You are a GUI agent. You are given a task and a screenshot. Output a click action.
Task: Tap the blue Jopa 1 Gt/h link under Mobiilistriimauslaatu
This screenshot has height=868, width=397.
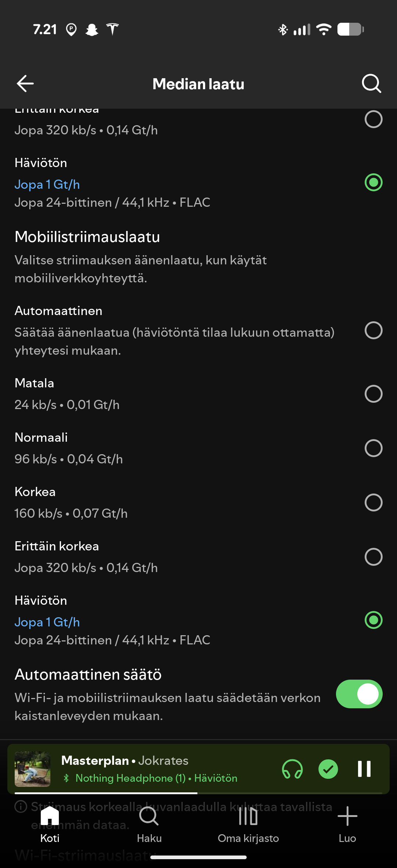(x=47, y=622)
